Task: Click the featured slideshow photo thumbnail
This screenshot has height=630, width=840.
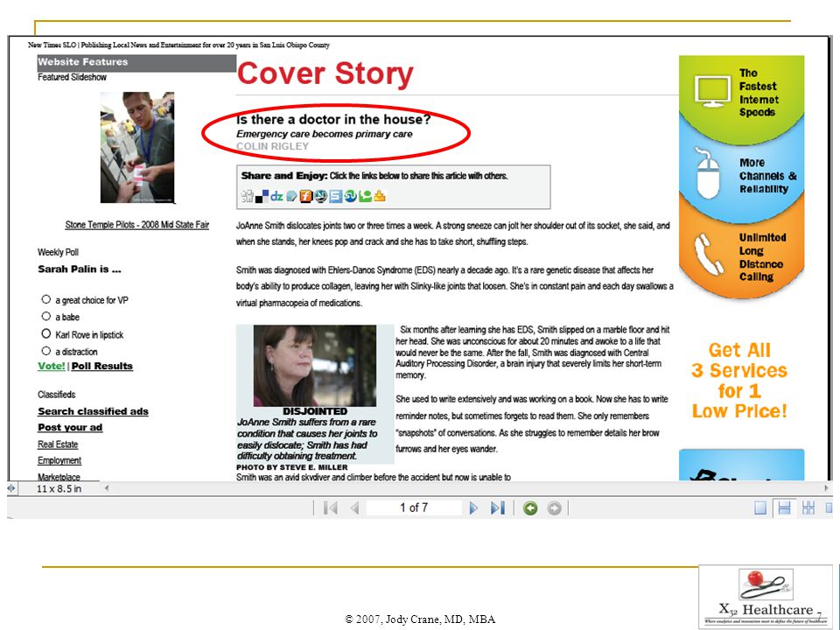Action: [x=137, y=147]
